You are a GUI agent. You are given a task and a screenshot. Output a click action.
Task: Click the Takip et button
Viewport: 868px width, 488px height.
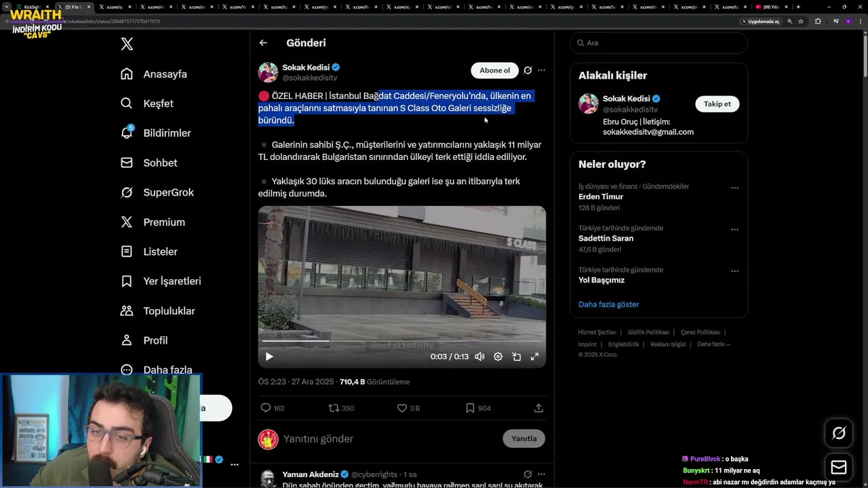click(717, 104)
